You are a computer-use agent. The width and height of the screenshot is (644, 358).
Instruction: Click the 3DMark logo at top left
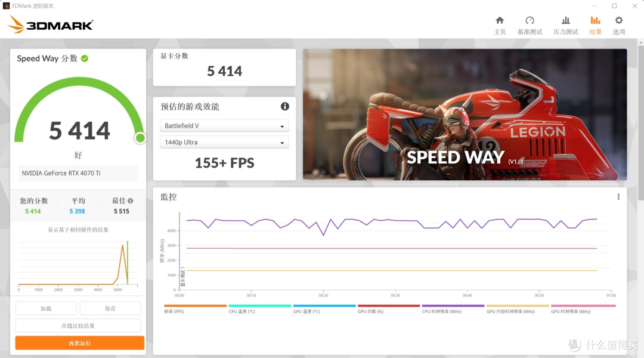coord(50,24)
